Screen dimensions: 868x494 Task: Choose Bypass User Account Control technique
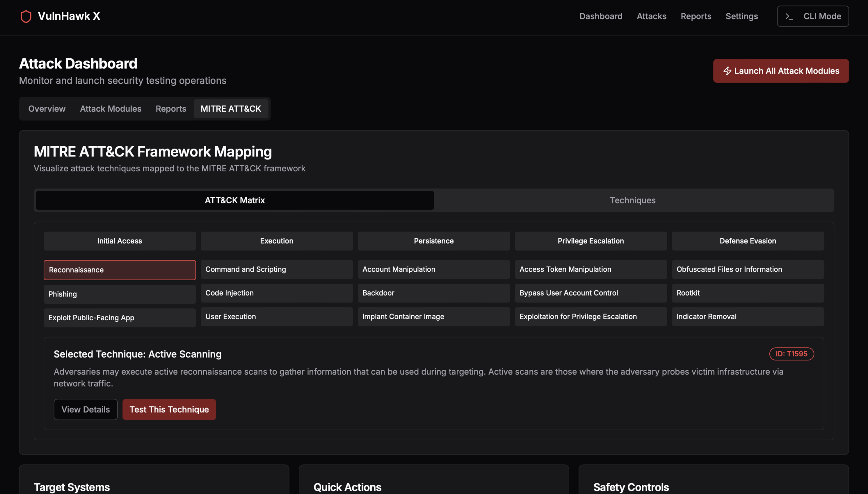point(590,293)
